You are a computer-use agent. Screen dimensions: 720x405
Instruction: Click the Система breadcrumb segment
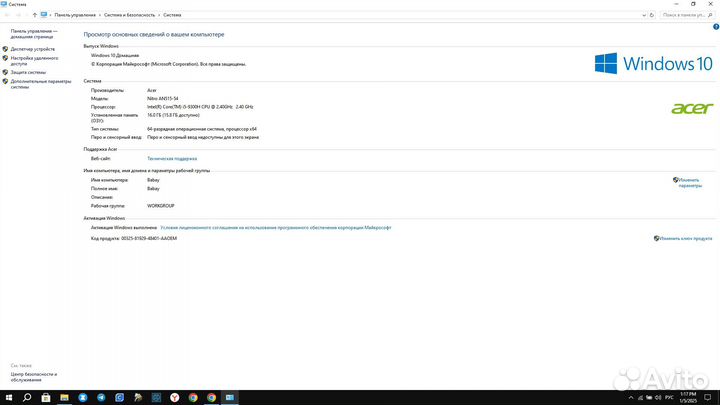click(172, 15)
